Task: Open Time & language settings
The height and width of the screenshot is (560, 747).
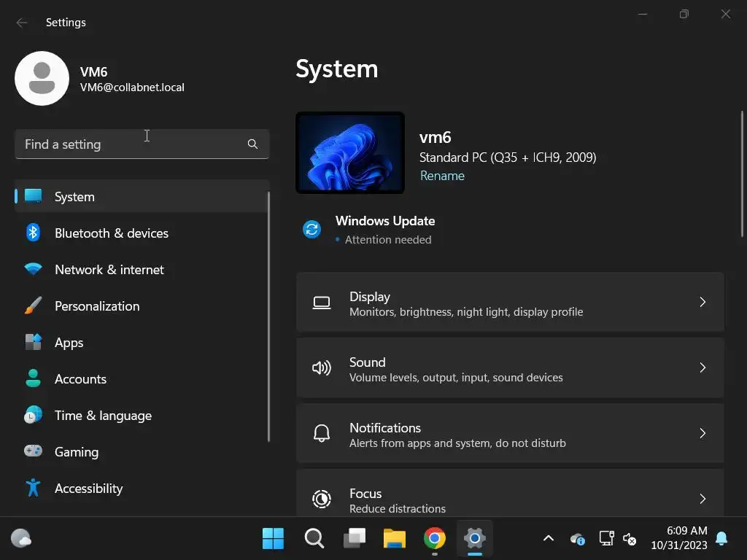Action: coord(142,415)
